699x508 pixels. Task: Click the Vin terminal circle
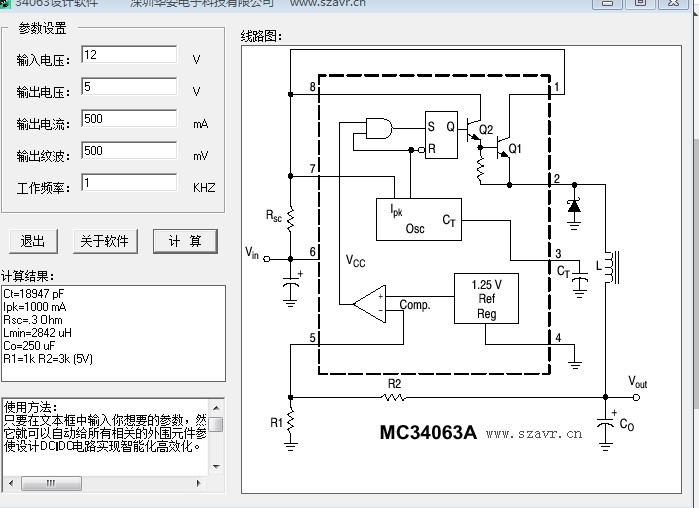267,259
